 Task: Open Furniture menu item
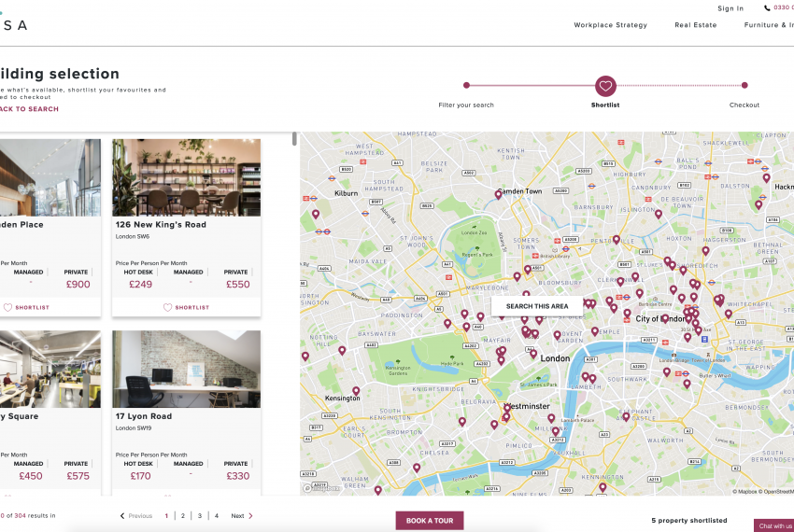[769, 25]
